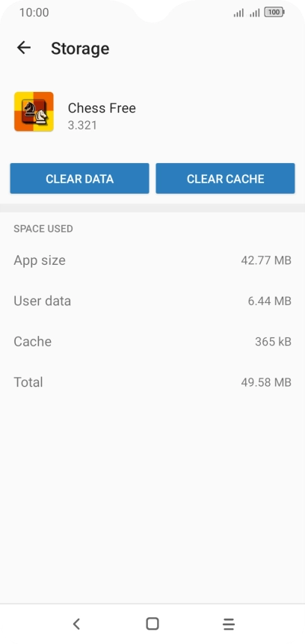This screenshot has width=305, height=644.
Task: Click the CLEAR CACHE button
Action: [225, 178]
